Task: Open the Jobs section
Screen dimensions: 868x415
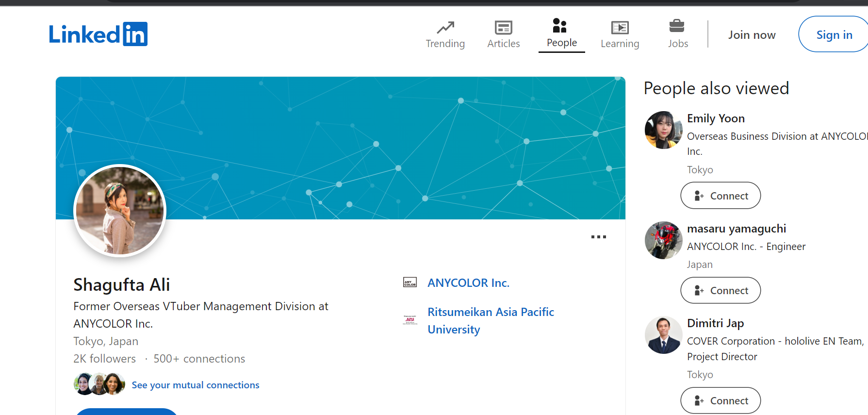Action: point(678,33)
